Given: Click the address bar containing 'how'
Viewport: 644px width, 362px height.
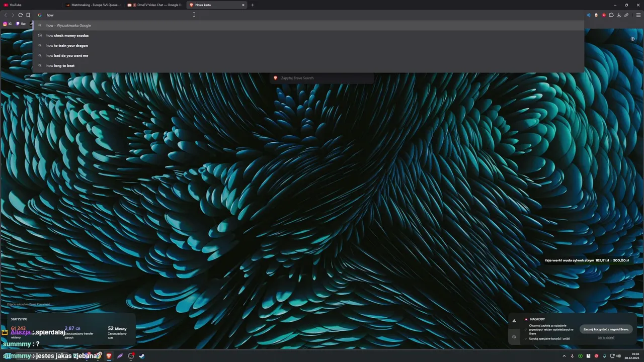Looking at the screenshot, I should 308,15.
